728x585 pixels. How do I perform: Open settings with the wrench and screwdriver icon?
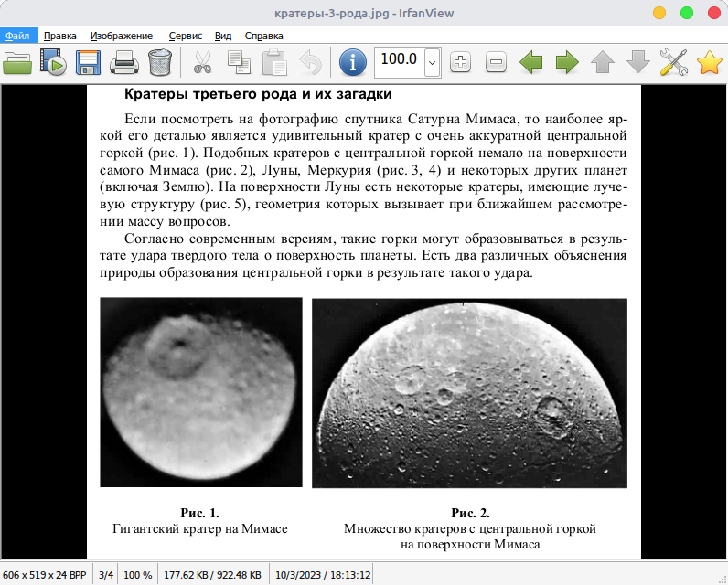(x=674, y=62)
